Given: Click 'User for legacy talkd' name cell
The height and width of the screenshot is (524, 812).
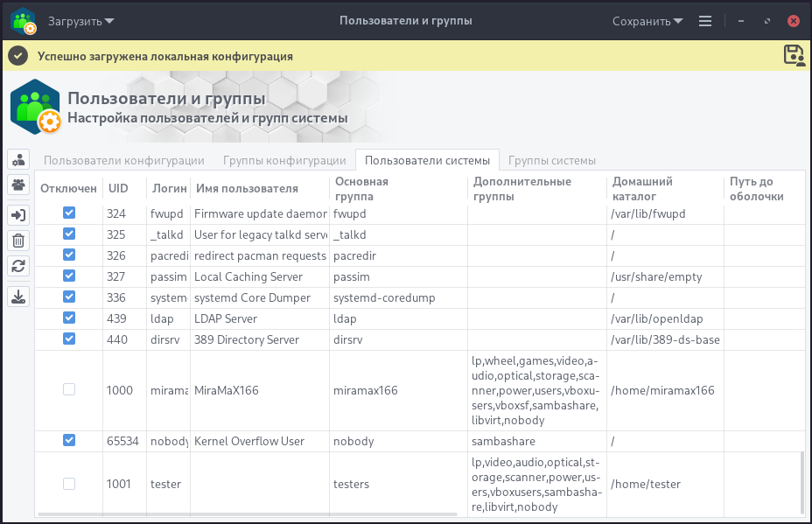Looking at the screenshot, I should (x=260, y=234).
